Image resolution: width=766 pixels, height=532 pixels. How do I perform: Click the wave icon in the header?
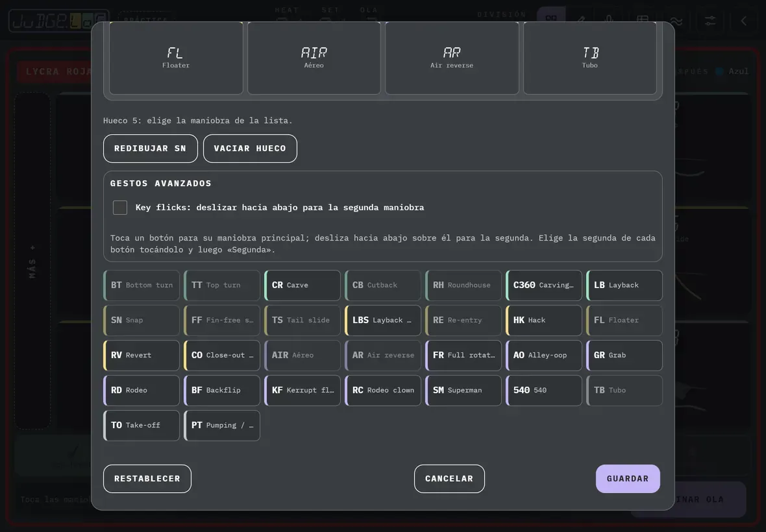point(676,21)
